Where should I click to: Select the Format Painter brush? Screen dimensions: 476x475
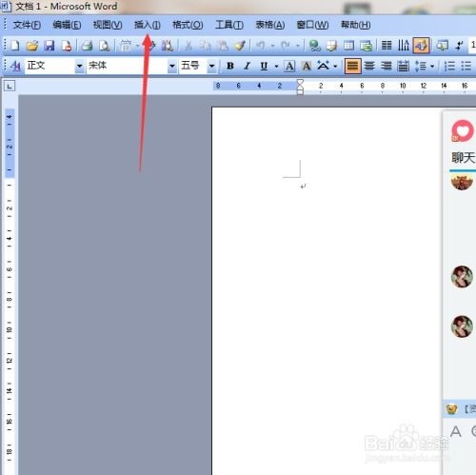pyautogui.click(x=240, y=46)
